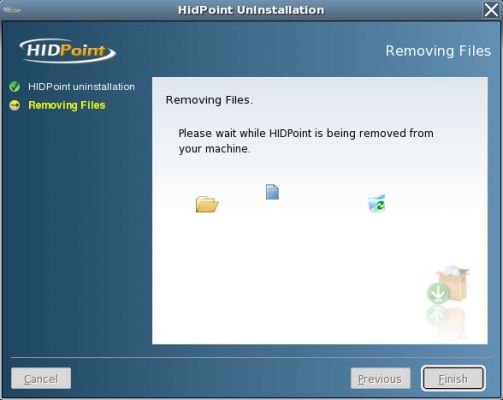Click the window menu icon in title bar
The image size is (503, 400).
pos(12,10)
